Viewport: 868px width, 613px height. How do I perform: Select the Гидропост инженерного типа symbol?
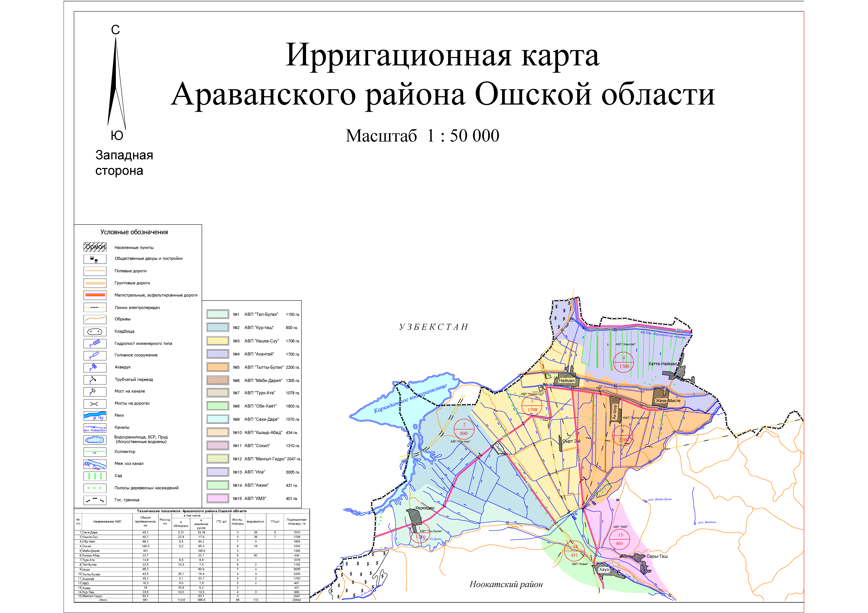[x=95, y=344]
